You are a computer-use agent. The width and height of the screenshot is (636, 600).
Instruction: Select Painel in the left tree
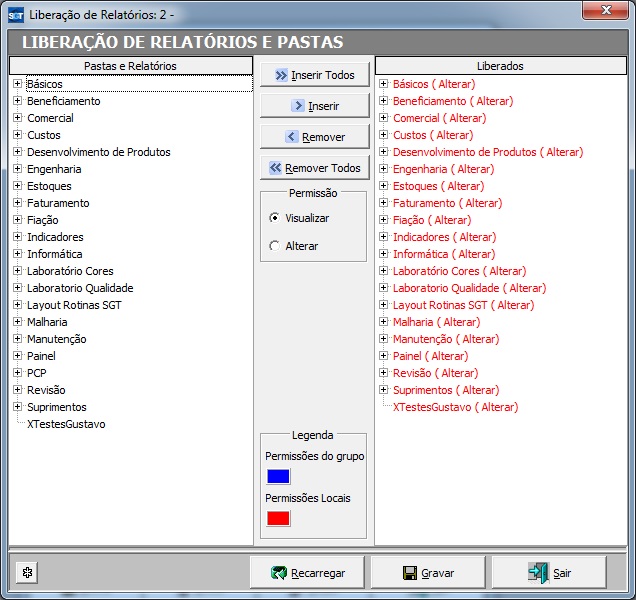41,356
